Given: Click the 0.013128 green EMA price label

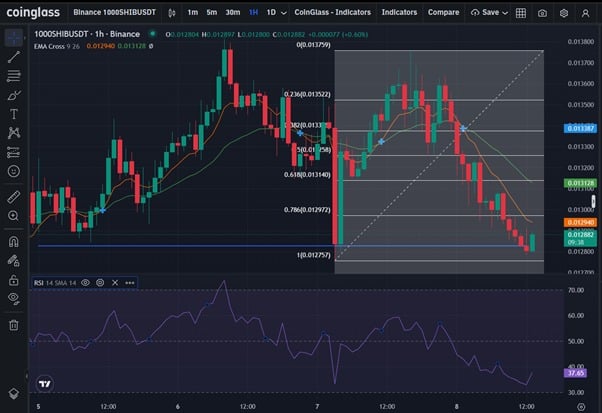Looking at the screenshot, I should pos(580,183).
